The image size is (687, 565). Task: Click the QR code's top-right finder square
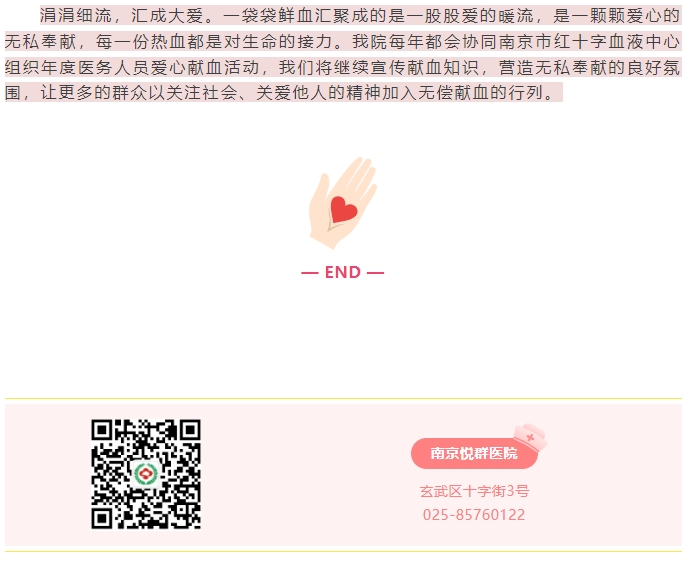point(190,430)
